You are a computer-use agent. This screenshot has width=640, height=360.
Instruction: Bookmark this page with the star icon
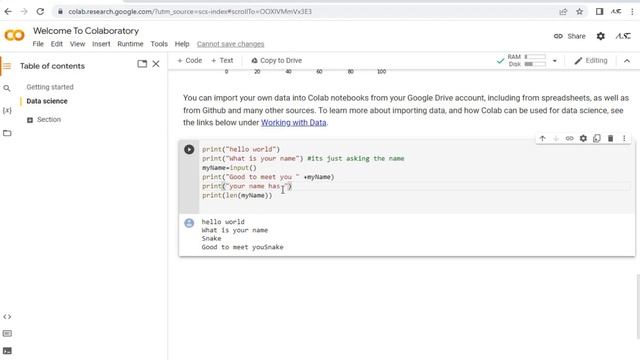(x=579, y=11)
